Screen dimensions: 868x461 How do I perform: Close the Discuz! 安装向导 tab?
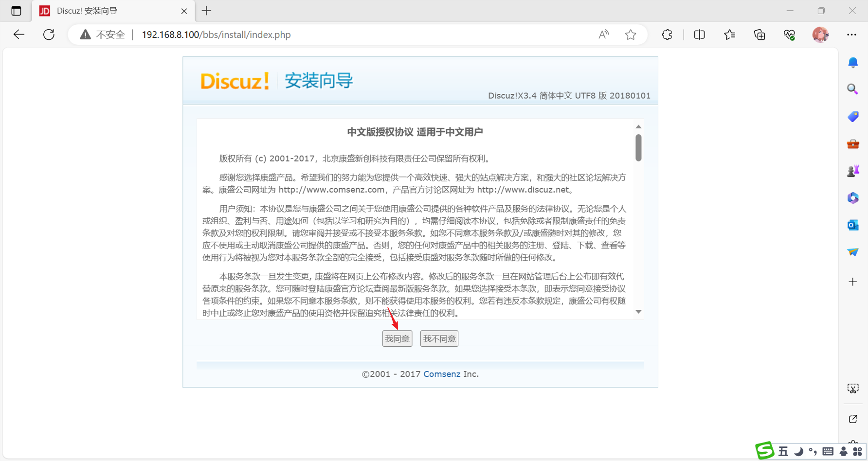coord(184,11)
